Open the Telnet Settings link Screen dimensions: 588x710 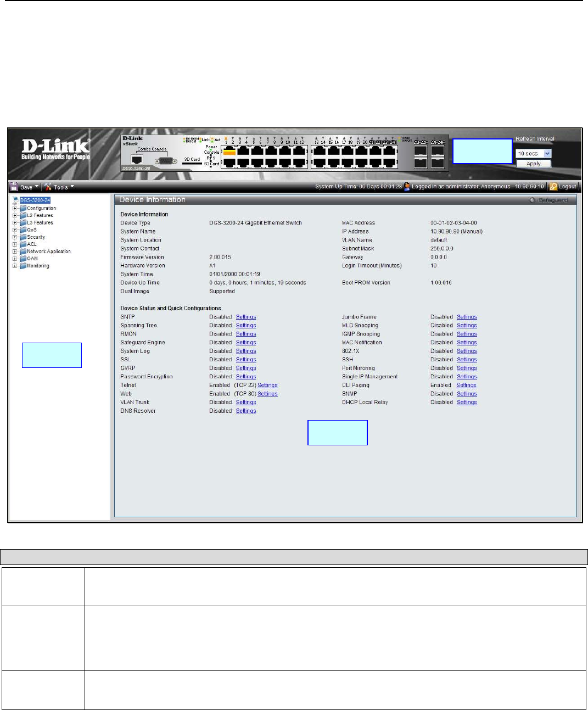pyautogui.click(x=267, y=385)
